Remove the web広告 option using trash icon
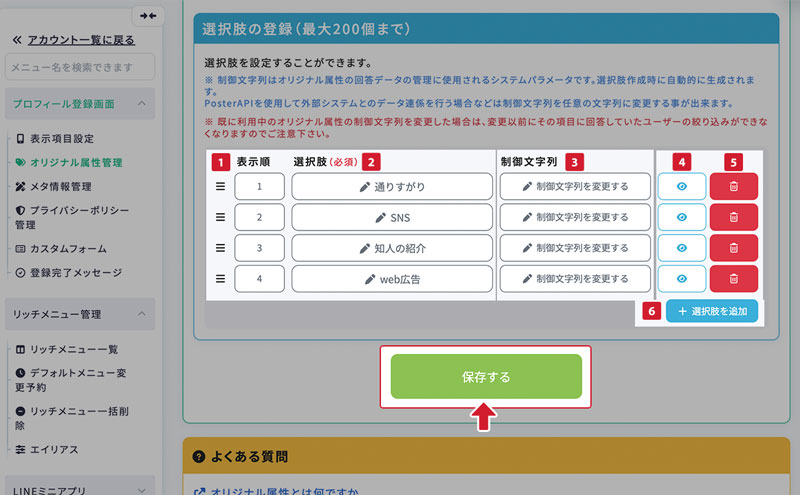800x495 pixels. click(x=733, y=279)
